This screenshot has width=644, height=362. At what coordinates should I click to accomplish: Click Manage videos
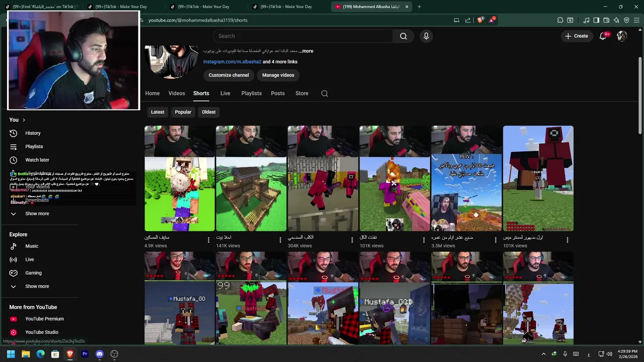278,75
